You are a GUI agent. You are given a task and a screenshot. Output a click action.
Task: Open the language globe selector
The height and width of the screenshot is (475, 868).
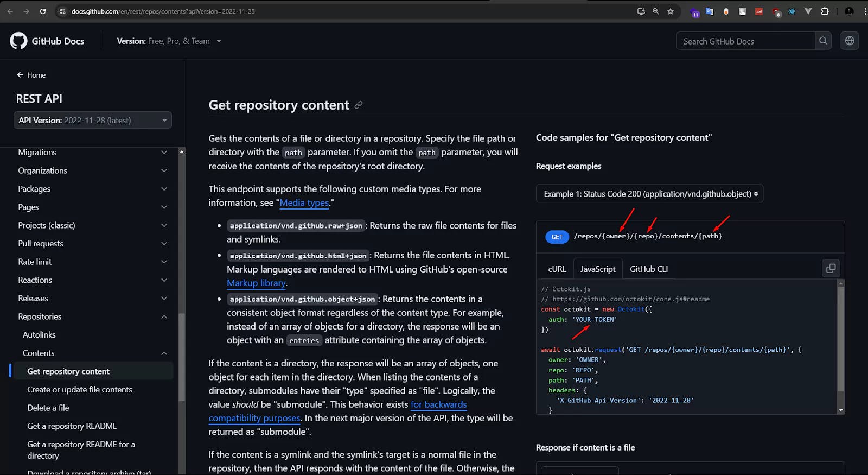point(850,41)
